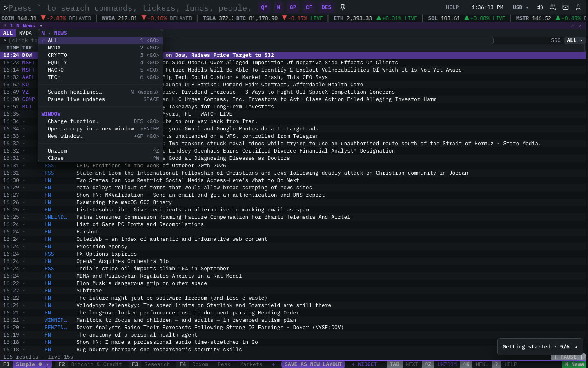Toggle Pause live updates in menu
Screen dimensions: 588x368
100,99
